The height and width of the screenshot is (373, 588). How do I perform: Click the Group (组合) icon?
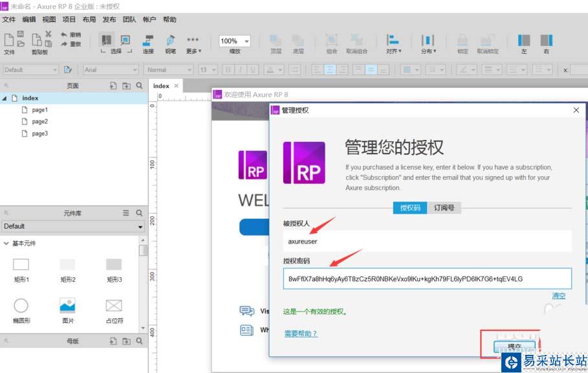click(x=331, y=40)
